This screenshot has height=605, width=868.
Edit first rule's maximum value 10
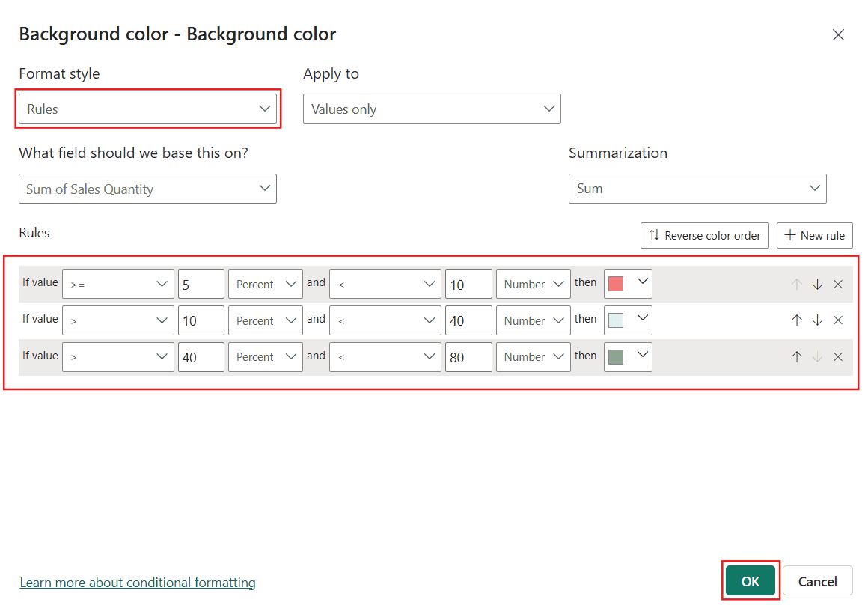pyautogui.click(x=468, y=284)
